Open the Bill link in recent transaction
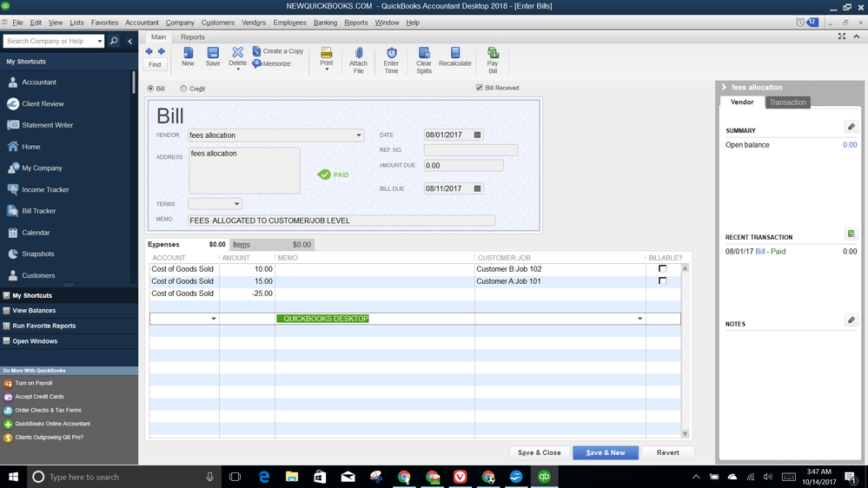868x488 pixels. click(x=760, y=251)
